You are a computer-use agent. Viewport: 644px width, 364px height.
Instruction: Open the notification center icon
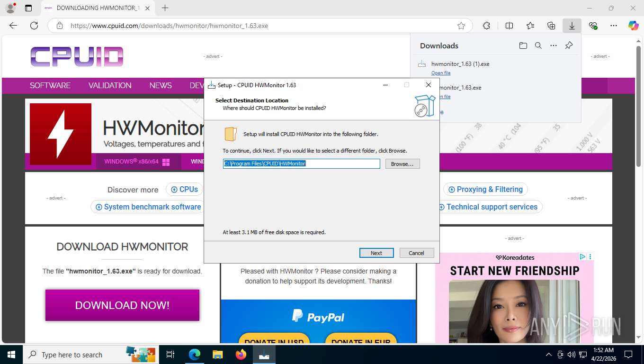tap(628, 355)
